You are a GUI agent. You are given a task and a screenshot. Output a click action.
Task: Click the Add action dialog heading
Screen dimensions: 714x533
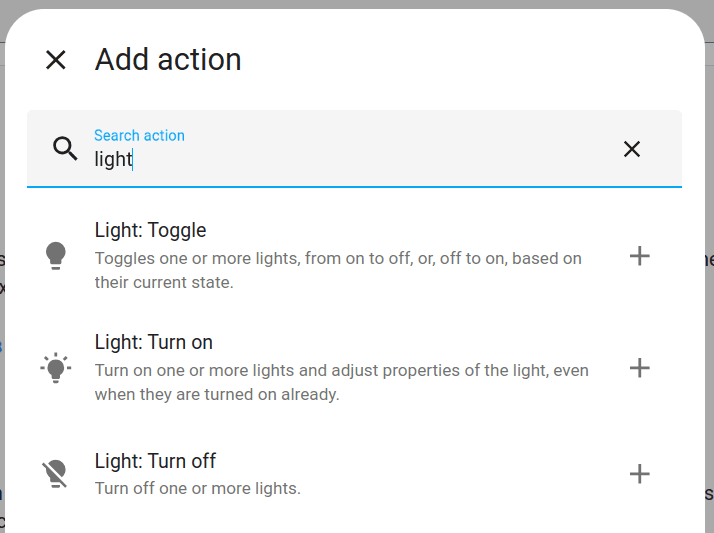(x=168, y=60)
